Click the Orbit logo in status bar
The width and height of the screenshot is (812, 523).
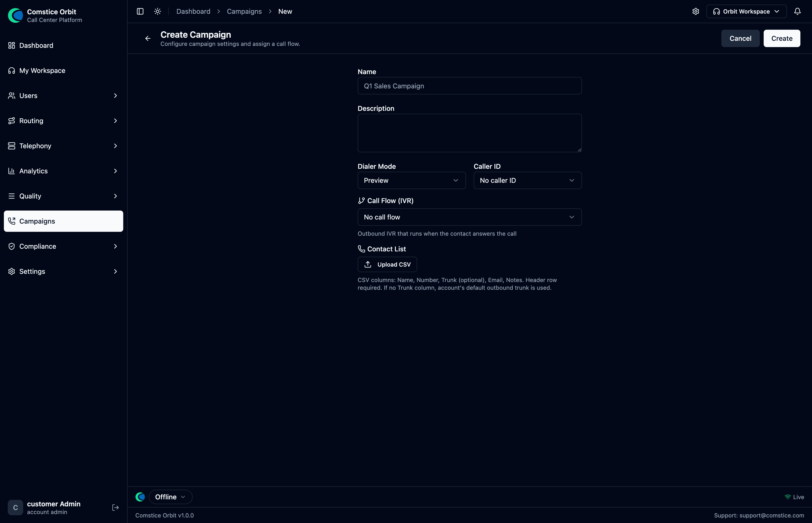click(140, 497)
